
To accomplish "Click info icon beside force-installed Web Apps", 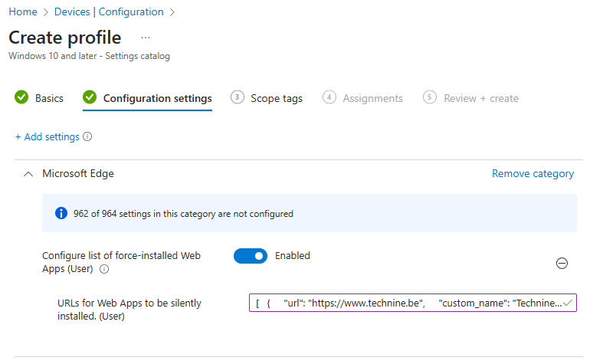I will coord(104,269).
